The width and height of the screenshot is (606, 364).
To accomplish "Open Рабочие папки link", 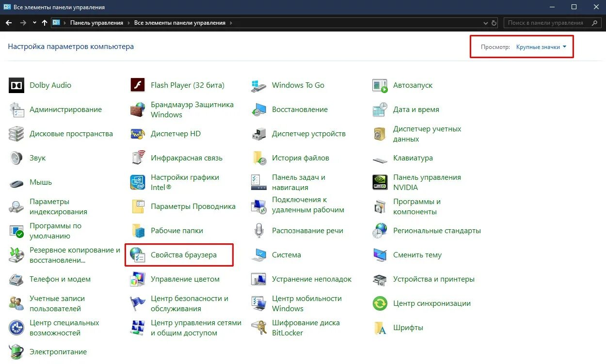I will click(177, 231).
